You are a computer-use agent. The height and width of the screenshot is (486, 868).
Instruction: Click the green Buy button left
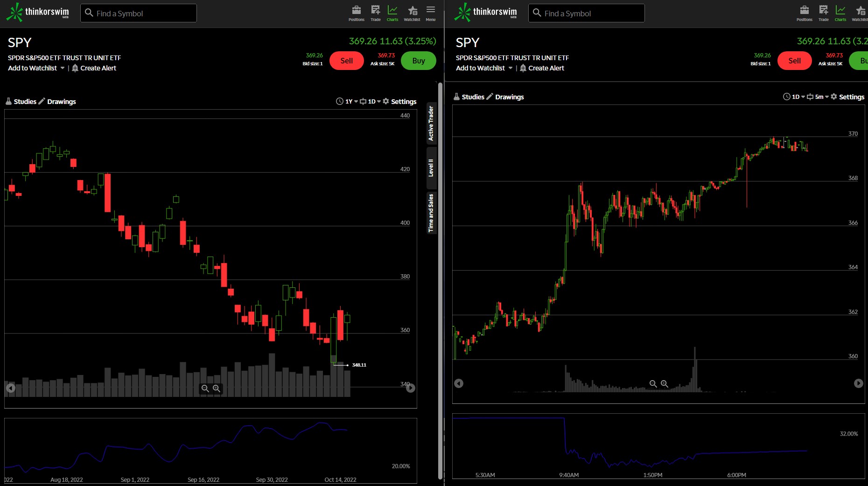coord(419,61)
